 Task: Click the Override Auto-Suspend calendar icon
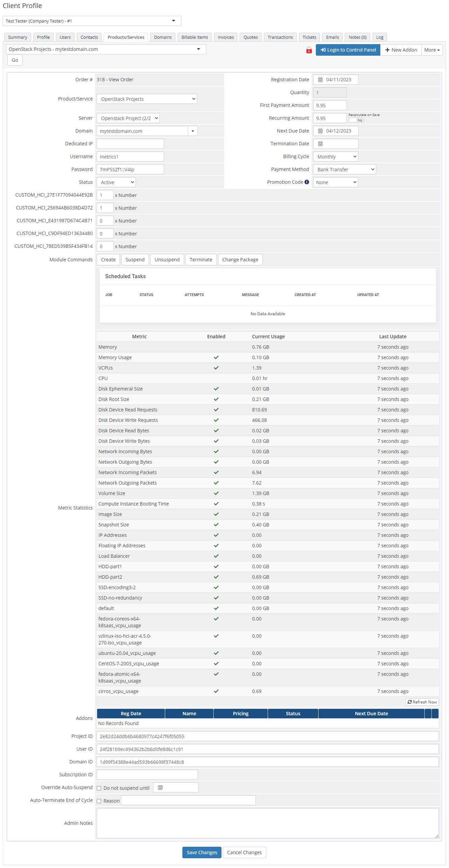coord(160,787)
